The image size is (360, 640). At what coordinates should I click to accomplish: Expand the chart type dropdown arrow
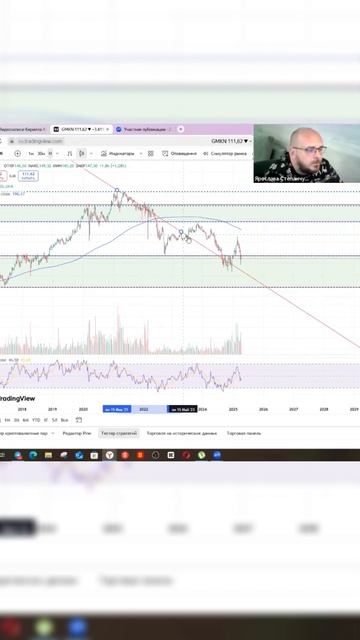pos(91,153)
